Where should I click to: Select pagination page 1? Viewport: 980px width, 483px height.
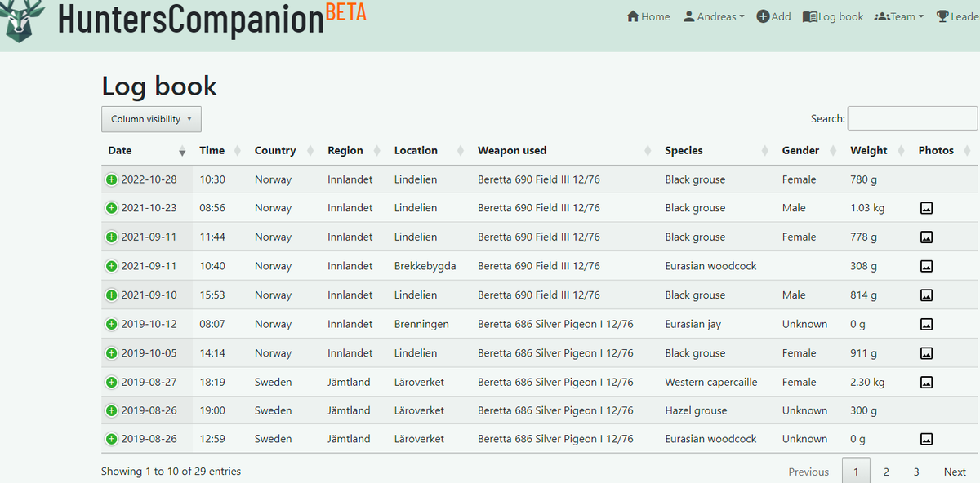(856, 472)
